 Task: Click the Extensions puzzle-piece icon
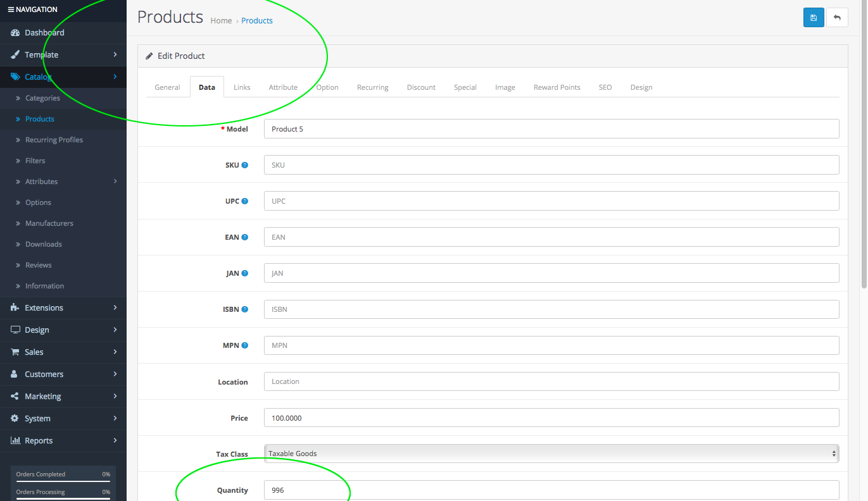[15, 307]
